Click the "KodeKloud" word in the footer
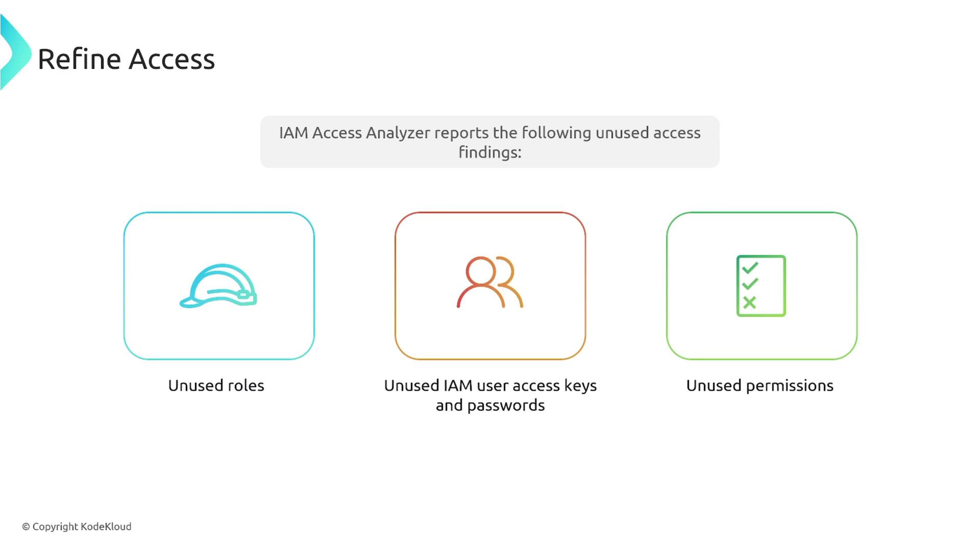This screenshot has width=980, height=551. pyautogui.click(x=106, y=527)
